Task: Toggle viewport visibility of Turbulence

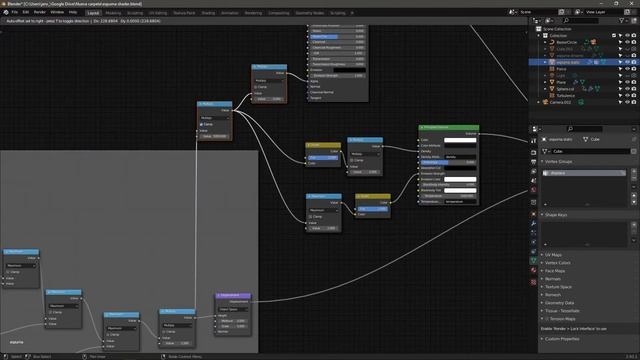Action: (x=627, y=96)
